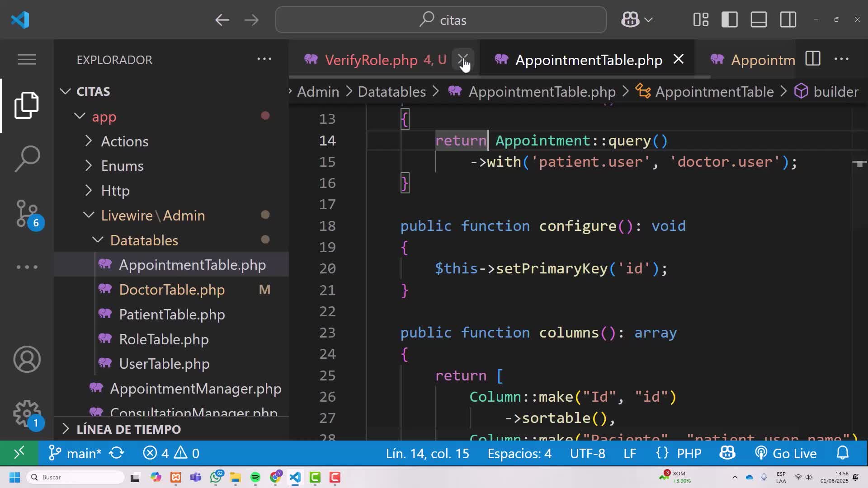
Task: Toggle the primary side bar visibility
Action: point(730,20)
